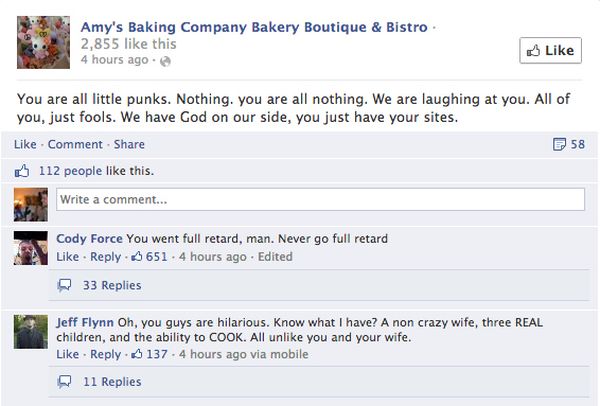The height and width of the screenshot is (406, 600).
Task: Open Amy's Baking Company profile picture
Action: click(x=43, y=42)
